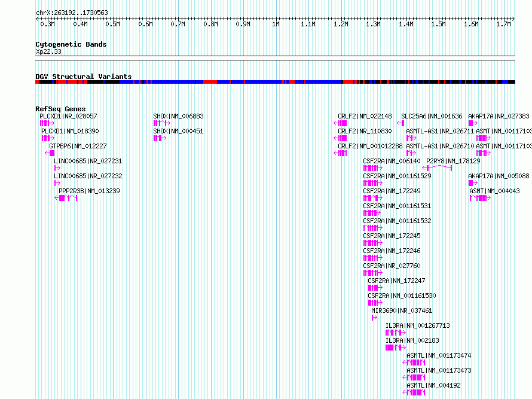Screen dimensions: 532x399
Task: Click ASMT|NM_004043 gene label
Action: (x=495, y=191)
